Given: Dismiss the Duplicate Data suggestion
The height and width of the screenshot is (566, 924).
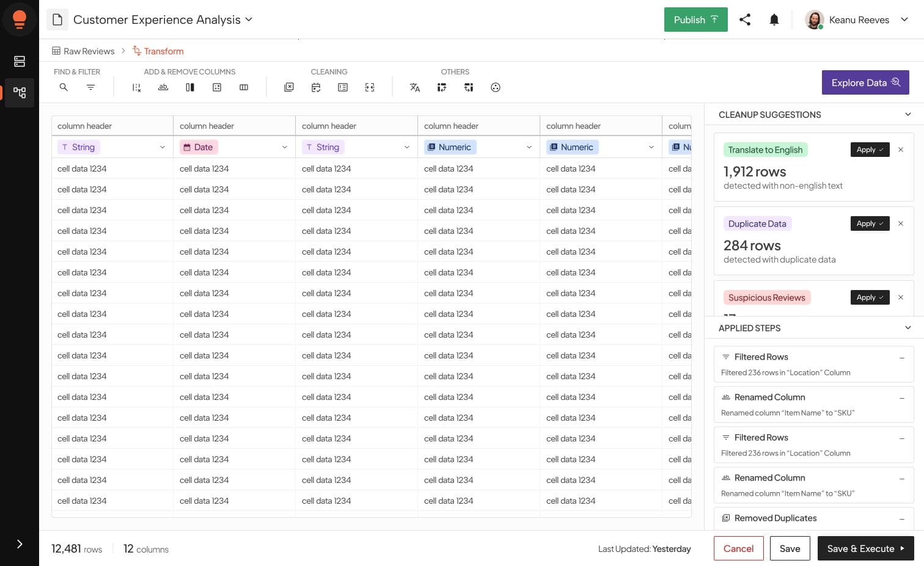Looking at the screenshot, I should click(x=901, y=223).
